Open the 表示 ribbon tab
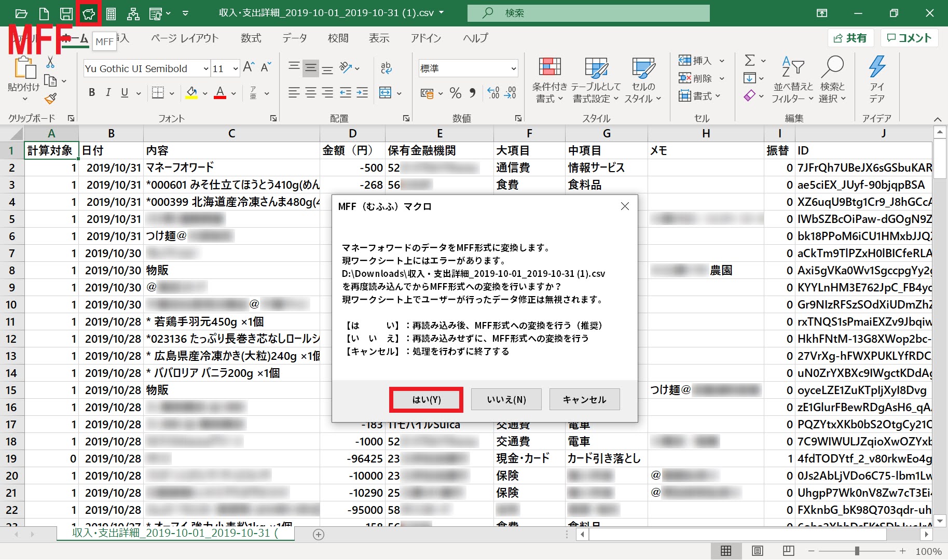The height and width of the screenshot is (560, 948). pos(379,38)
